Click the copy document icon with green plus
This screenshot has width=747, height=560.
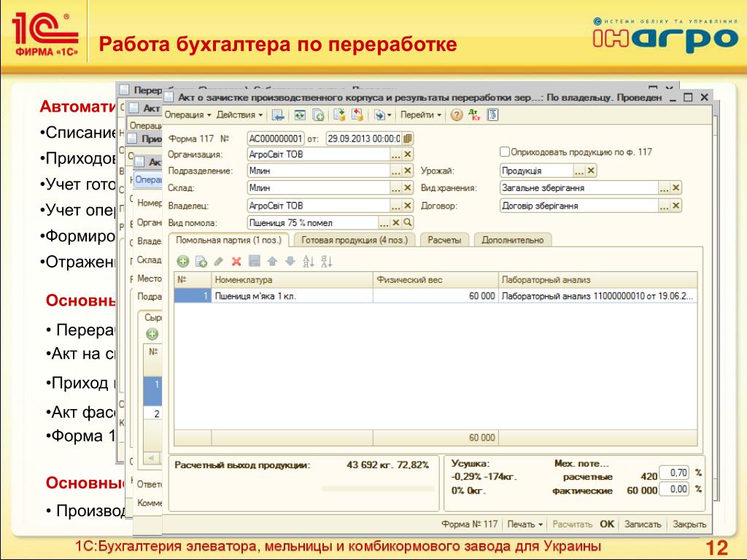tap(318, 114)
